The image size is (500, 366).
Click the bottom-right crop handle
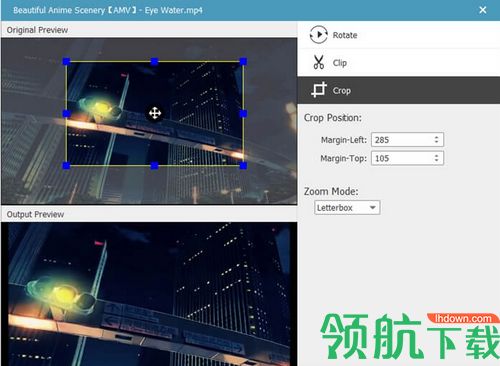pyautogui.click(x=243, y=166)
